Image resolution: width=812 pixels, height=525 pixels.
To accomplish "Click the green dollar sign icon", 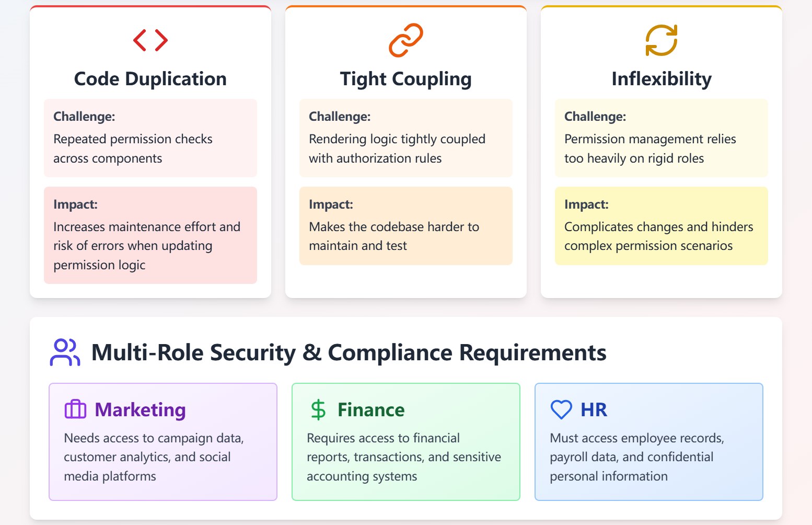I will click(318, 409).
